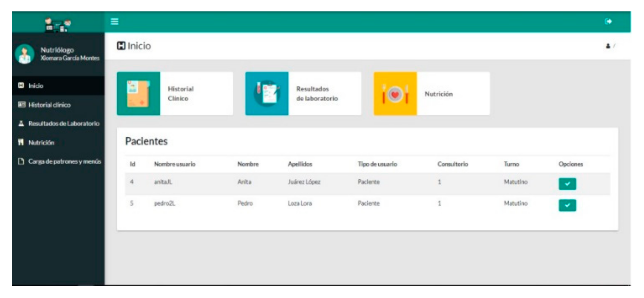Open Historial clínico in the sidebar
The image size is (644, 298).
49,105
